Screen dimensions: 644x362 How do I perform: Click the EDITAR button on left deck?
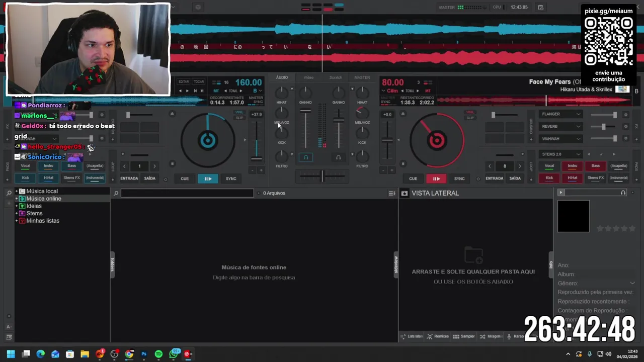(x=184, y=81)
